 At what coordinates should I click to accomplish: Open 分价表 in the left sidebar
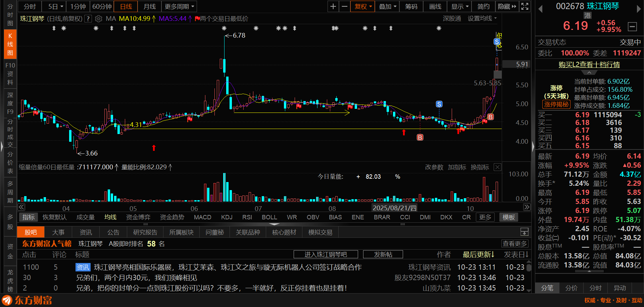click(10, 163)
